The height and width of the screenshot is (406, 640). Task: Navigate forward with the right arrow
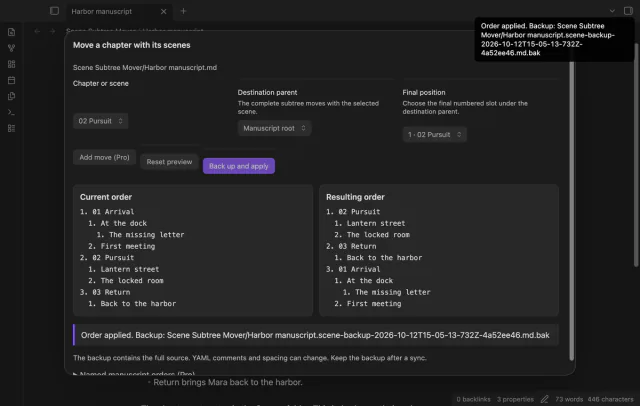point(52,31)
